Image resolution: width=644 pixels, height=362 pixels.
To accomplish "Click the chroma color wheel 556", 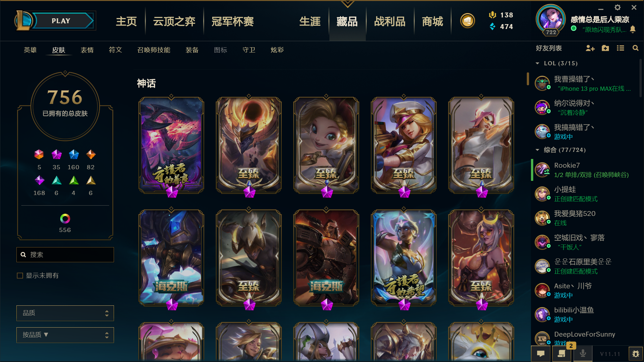I will click(x=65, y=219).
